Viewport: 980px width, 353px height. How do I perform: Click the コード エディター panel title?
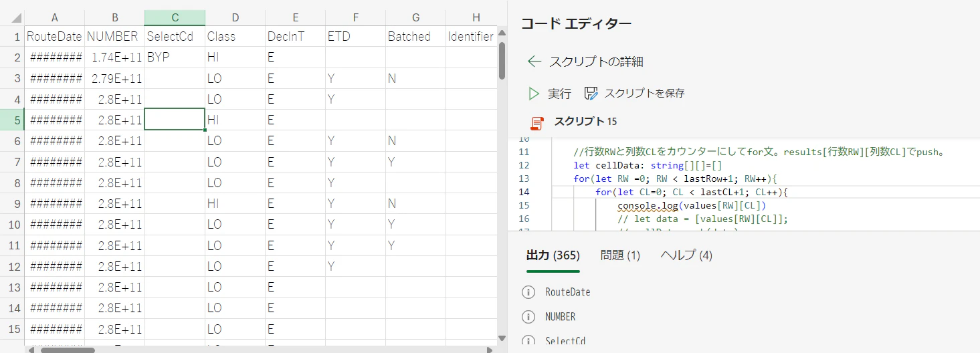coord(577,24)
